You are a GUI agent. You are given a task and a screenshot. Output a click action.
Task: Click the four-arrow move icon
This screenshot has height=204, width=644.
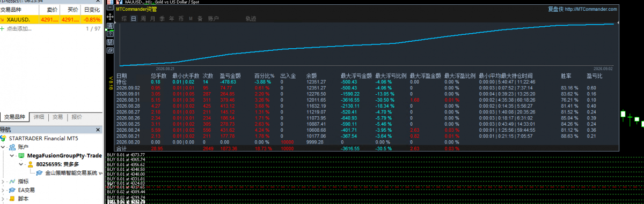[x=110, y=17]
